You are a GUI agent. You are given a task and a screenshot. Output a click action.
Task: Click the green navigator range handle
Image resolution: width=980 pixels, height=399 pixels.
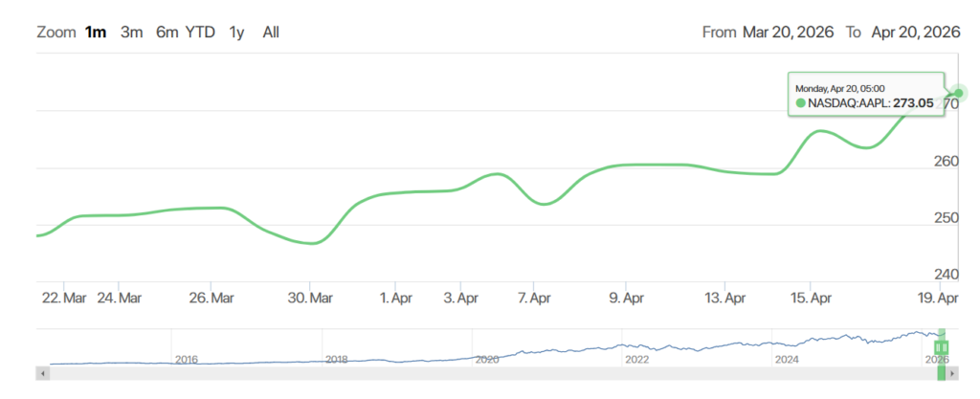(941, 346)
